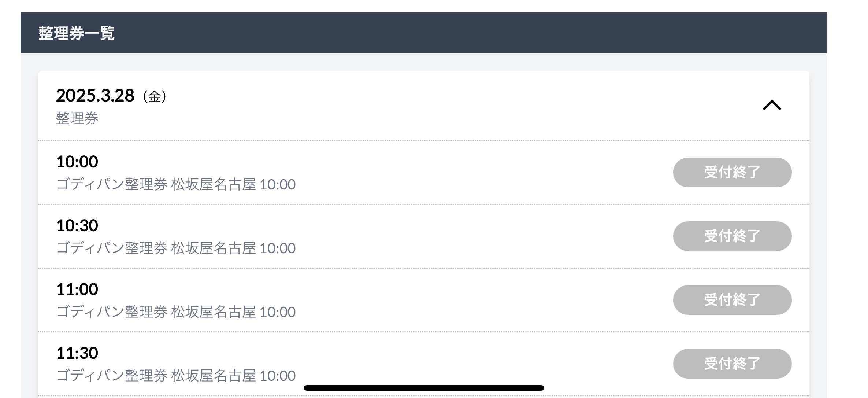The width and height of the screenshot is (868, 398).
Task: Tap the gray 整理券 subtitle under the date
Action: coord(77,118)
